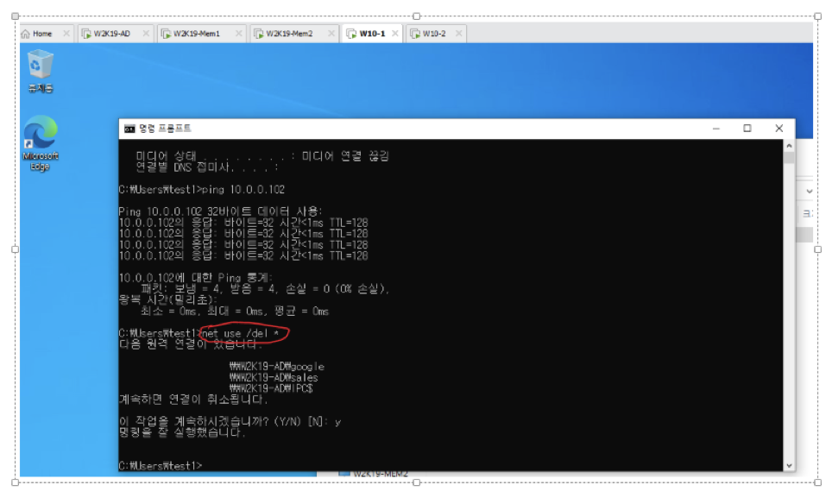Minimize the command prompt window
Viewport: 832px width, 504px height.
pyautogui.click(x=716, y=129)
